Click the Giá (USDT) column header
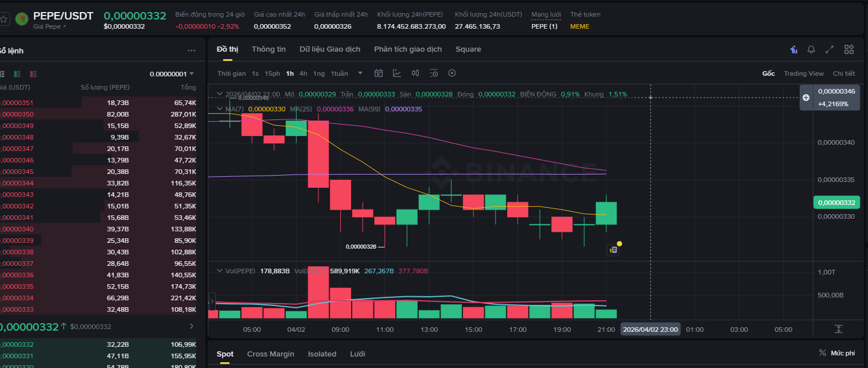 [15, 87]
